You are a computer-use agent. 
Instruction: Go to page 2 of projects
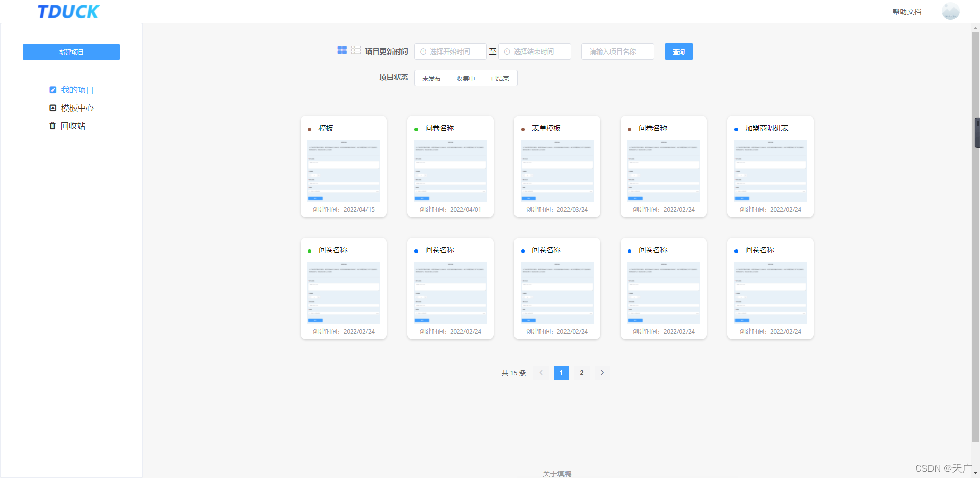pos(582,373)
